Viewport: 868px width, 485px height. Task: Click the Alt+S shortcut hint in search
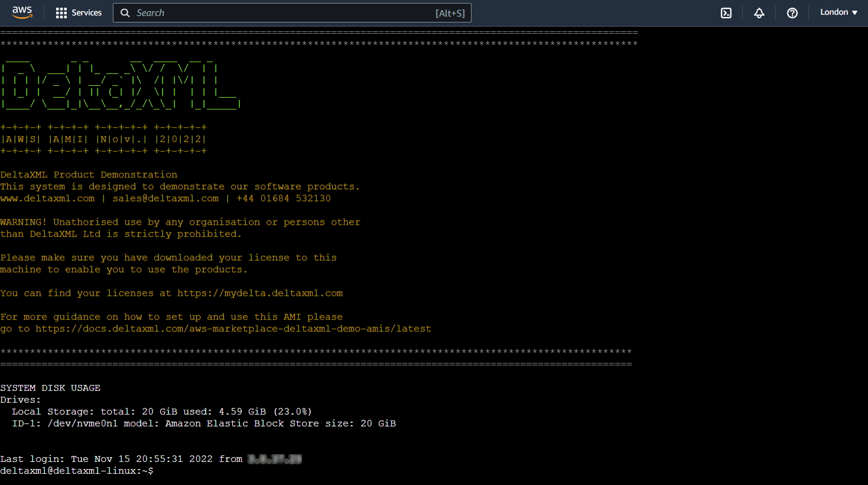point(450,13)
